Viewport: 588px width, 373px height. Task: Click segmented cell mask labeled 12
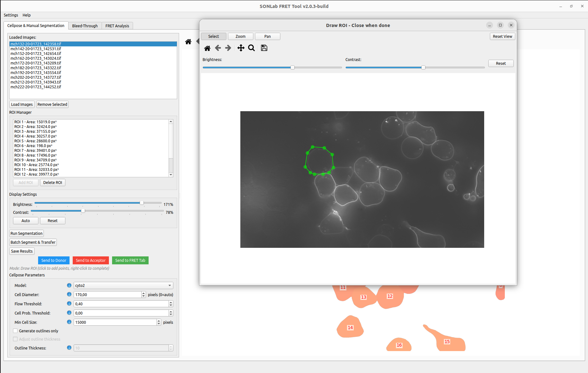click(x=390, y=297)
